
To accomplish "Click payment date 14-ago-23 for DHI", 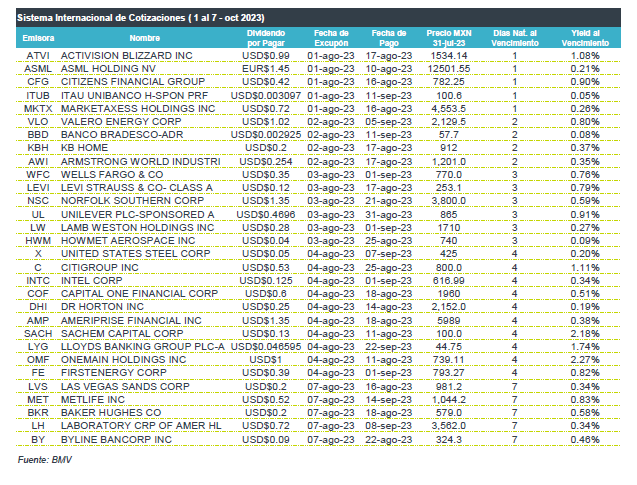I will click(x=389, y=307).
